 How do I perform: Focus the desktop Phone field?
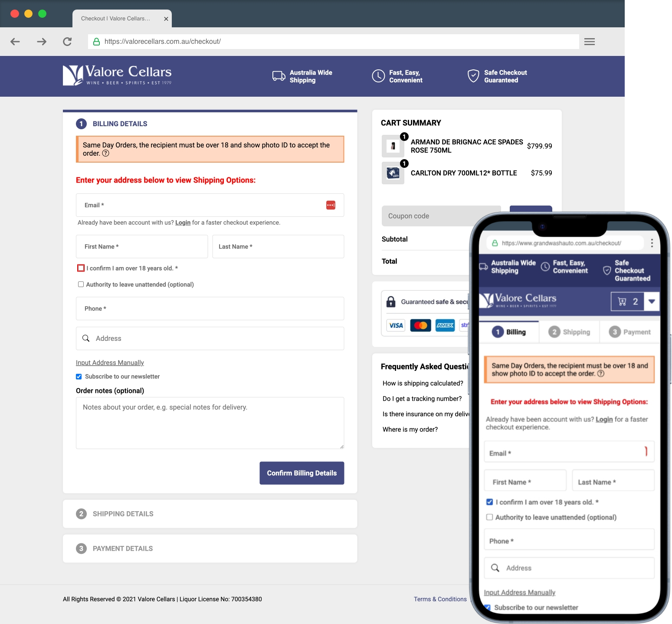[x=210, y=309]
